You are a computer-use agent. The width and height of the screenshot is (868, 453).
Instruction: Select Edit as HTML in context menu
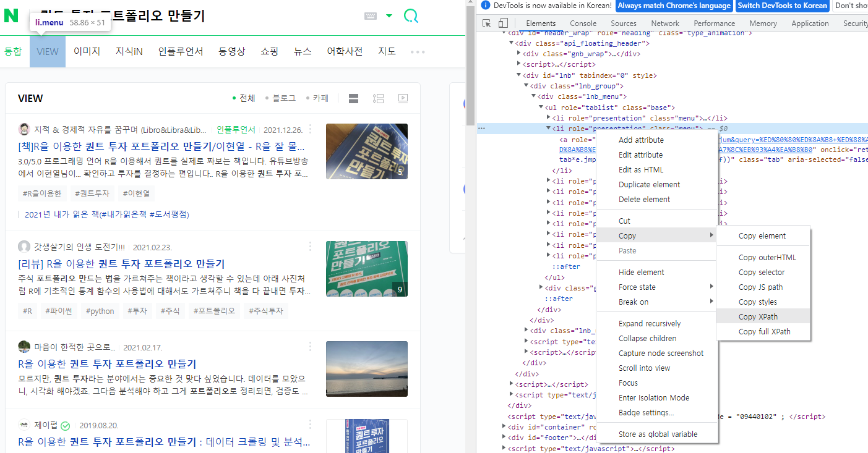656,169
